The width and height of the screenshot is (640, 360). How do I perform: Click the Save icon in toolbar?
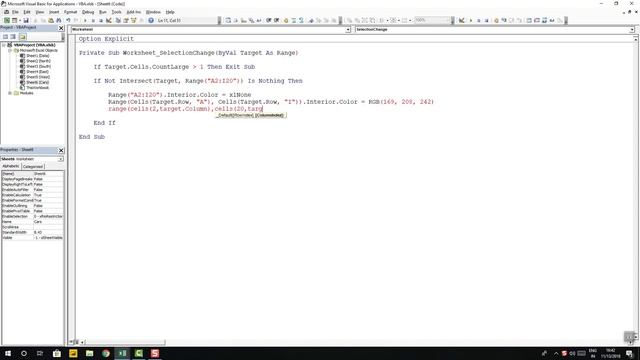[26, 20]
